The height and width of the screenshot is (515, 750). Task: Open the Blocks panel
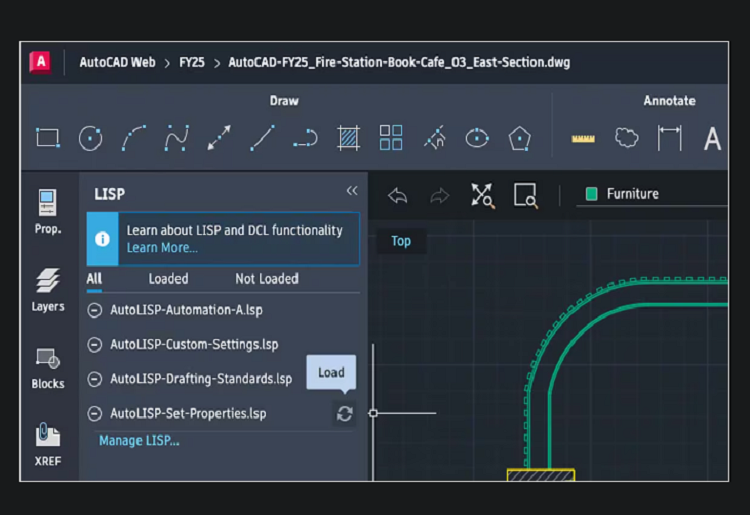48,369
